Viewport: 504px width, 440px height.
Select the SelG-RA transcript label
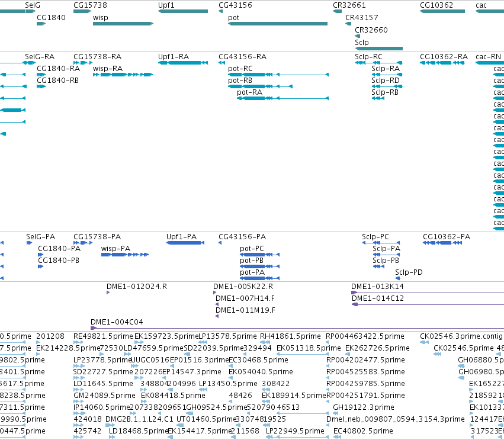coord(40,57)
